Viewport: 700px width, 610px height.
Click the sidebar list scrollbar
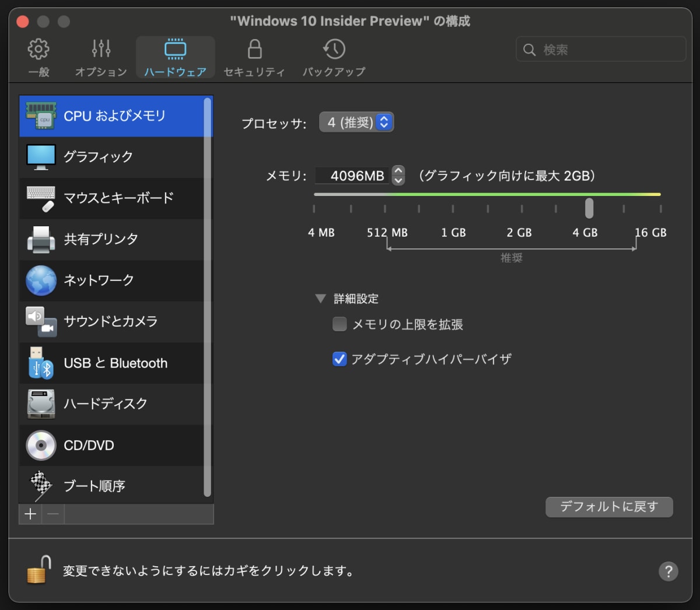(207, 297)
